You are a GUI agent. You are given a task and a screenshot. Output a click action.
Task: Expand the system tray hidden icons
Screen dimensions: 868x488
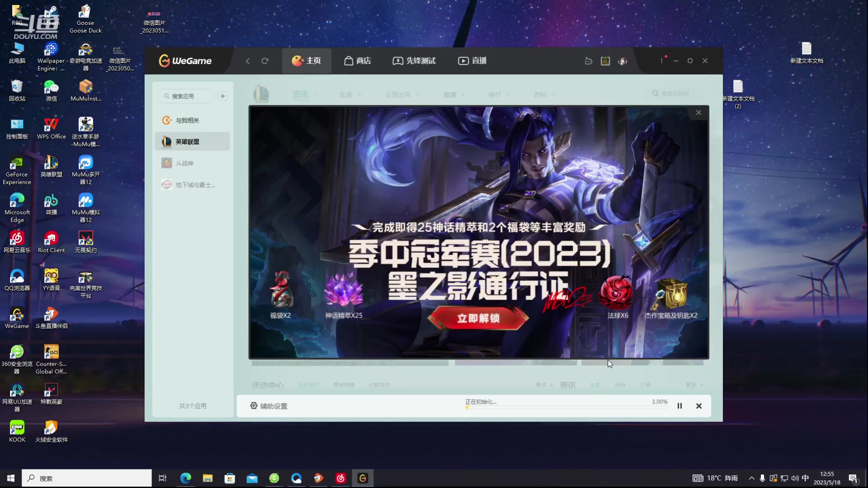pyautogui.click(x=751, y=478)
